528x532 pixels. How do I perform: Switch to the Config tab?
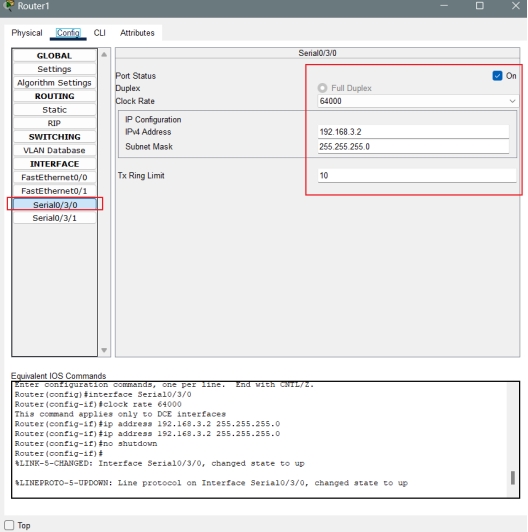pos(68,33)
